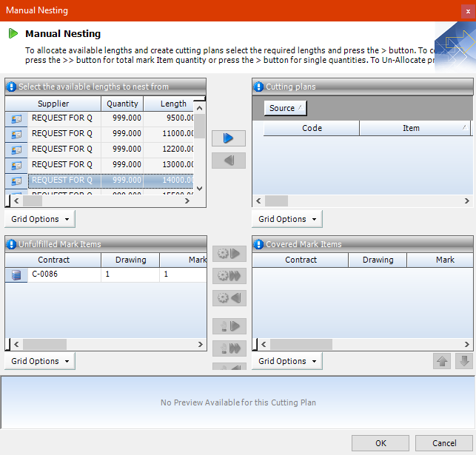Select the 11000.00 length row
This screenshot has width=476, height=455.
(x=111, y=134)
